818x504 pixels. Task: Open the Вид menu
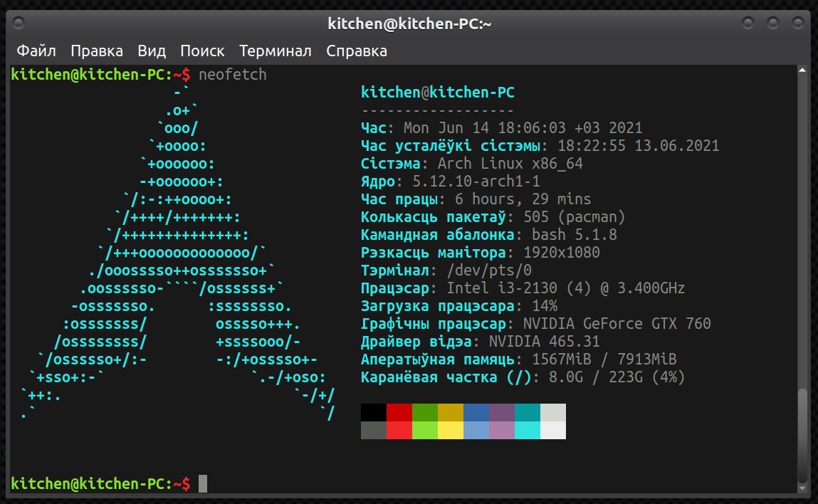[152, 51]
